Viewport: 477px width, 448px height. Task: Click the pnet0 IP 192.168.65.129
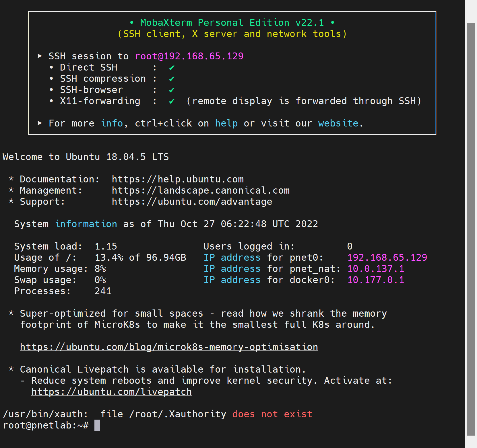[x=387, y=258]
